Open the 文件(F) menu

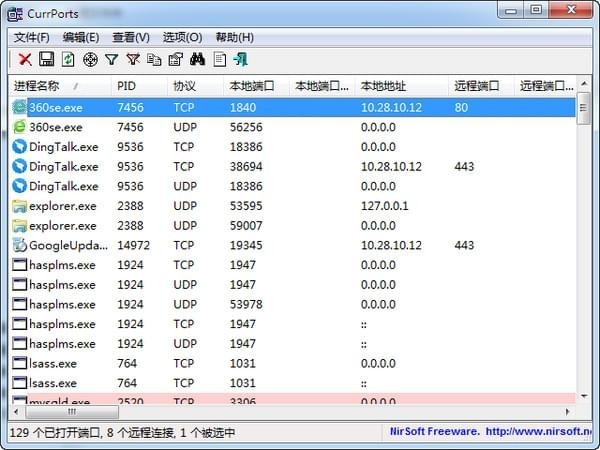[x=32, y=38]
